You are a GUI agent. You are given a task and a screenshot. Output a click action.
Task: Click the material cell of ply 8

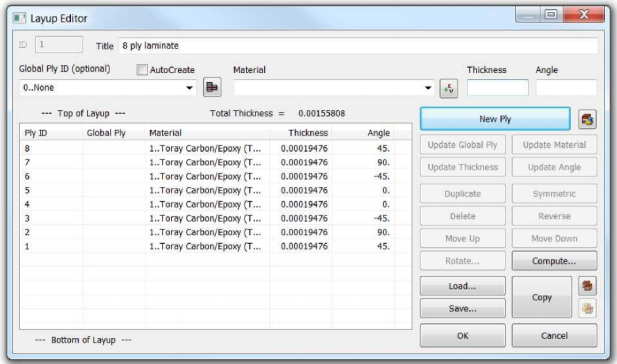207,148
